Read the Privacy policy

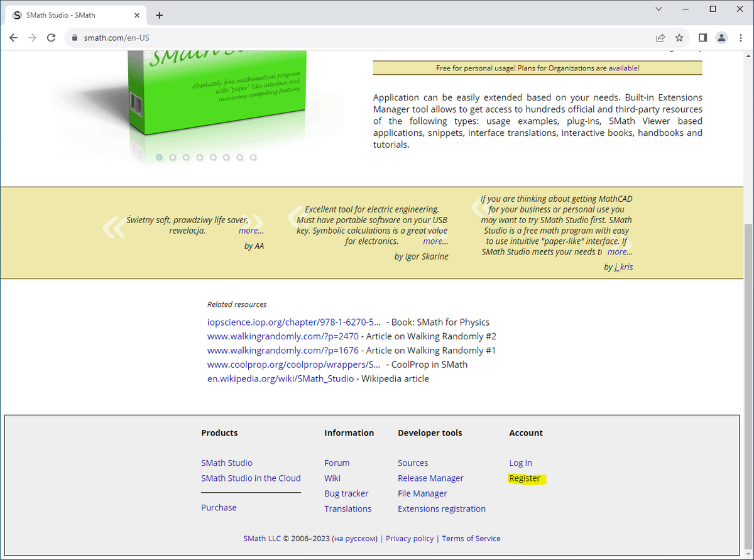tap(410, 539)
